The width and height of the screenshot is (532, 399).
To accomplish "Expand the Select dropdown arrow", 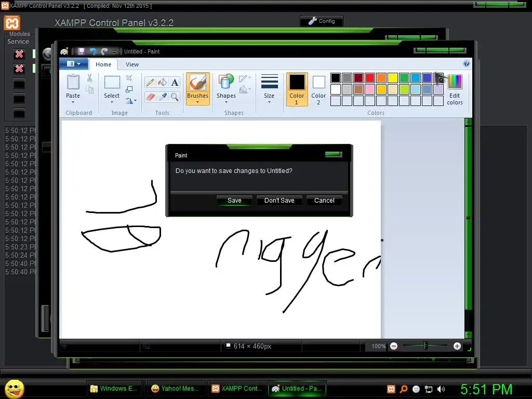I will [x=112, y=102].
